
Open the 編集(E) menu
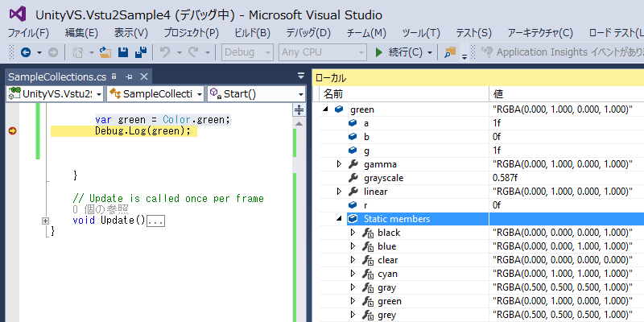click(81, 33)
